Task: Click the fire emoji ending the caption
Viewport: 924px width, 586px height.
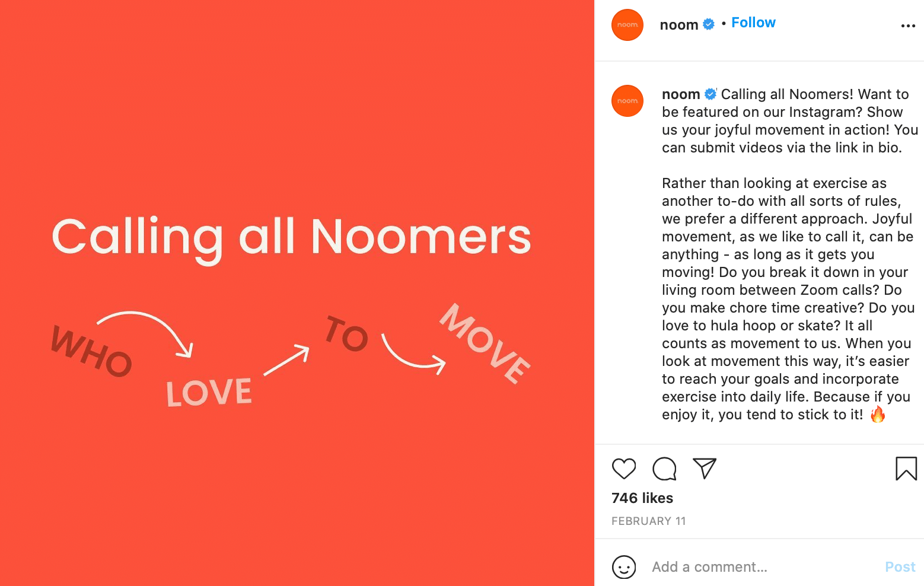Action: 878,415
